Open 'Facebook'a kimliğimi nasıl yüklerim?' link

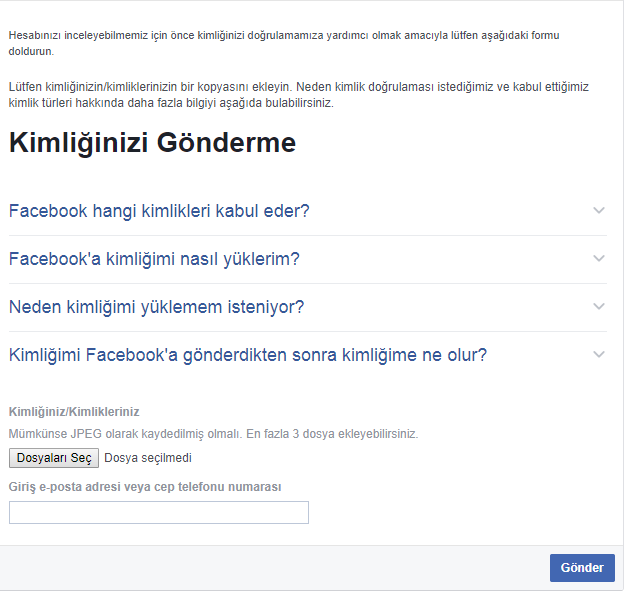point(154,259)
